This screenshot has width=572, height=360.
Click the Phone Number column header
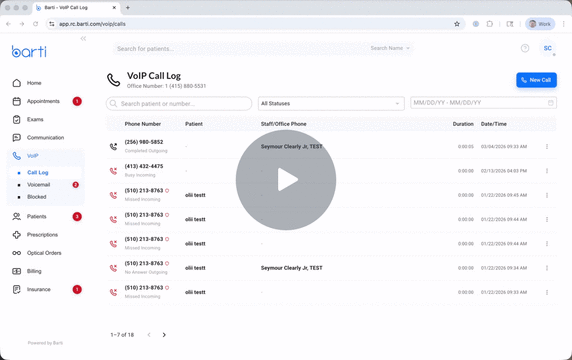[x=143, y=124]
